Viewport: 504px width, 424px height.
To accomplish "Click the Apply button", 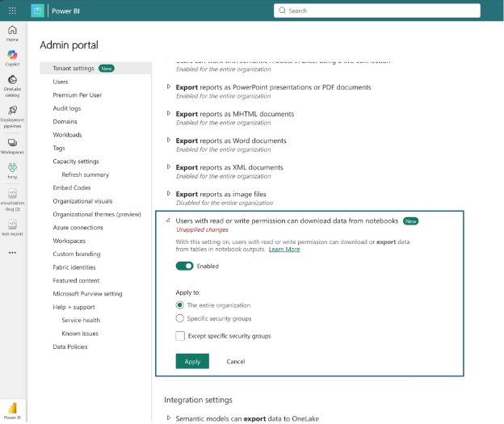I will coord(192,361).
